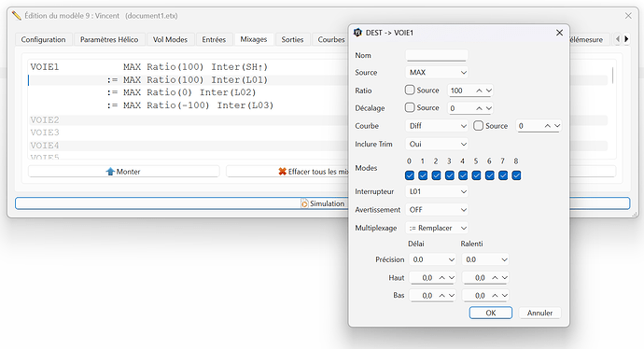Open the Interrupteur L01 dropdown

pyautogui.click(x=437, y=191)
